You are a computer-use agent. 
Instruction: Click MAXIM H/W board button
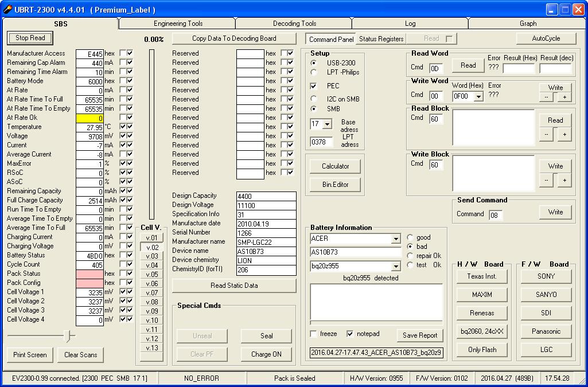tap(482, 295)
